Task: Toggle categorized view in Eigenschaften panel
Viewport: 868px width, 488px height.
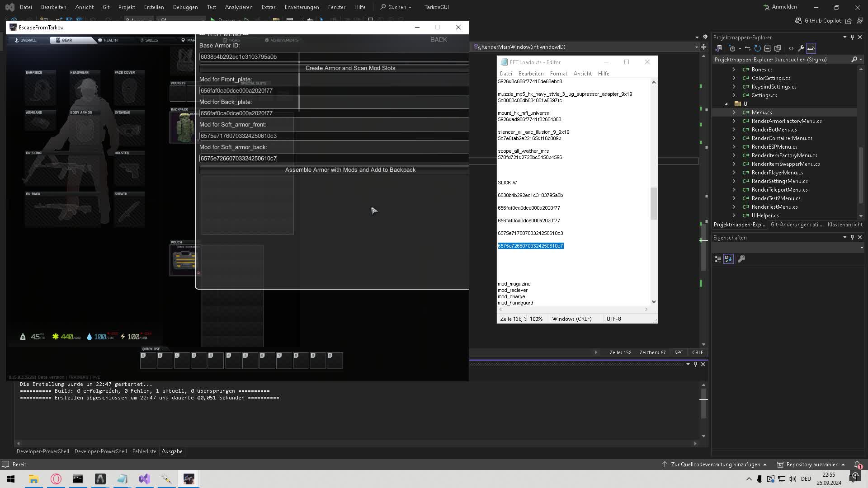Action: [718, 259]
